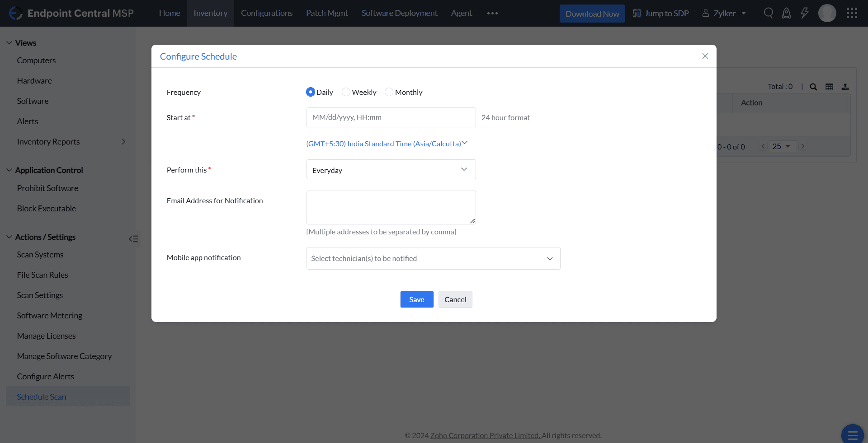Open the apps grid launcher icon
This screenshot has height=443, width=868.
pyautogui.click(x=852, y=13)
